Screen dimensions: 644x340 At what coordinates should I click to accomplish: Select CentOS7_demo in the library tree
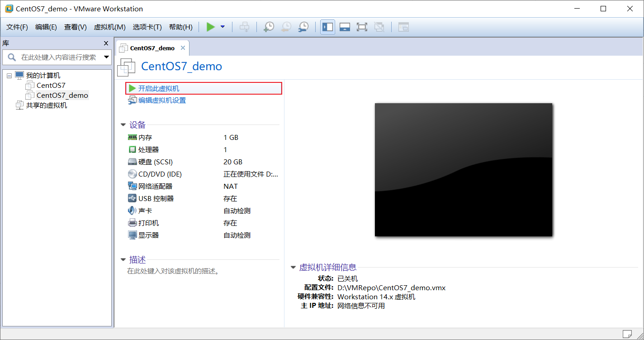[x=62, y=95]
